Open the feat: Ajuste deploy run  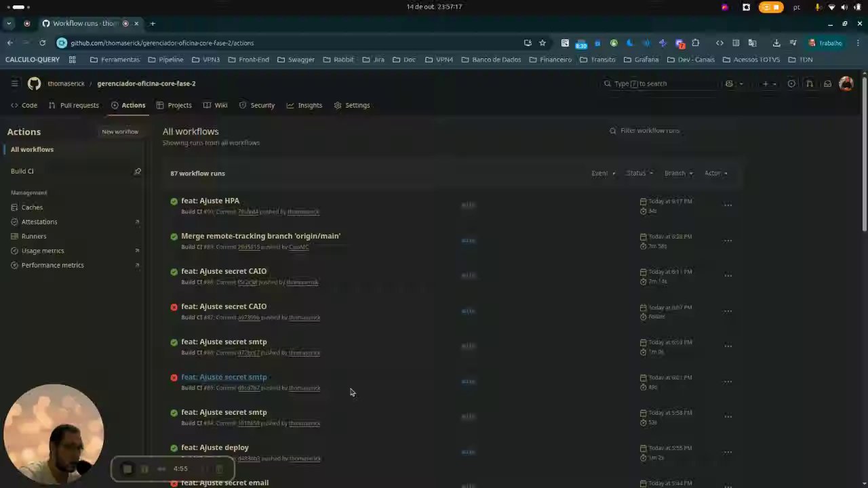tap(215, 447)
